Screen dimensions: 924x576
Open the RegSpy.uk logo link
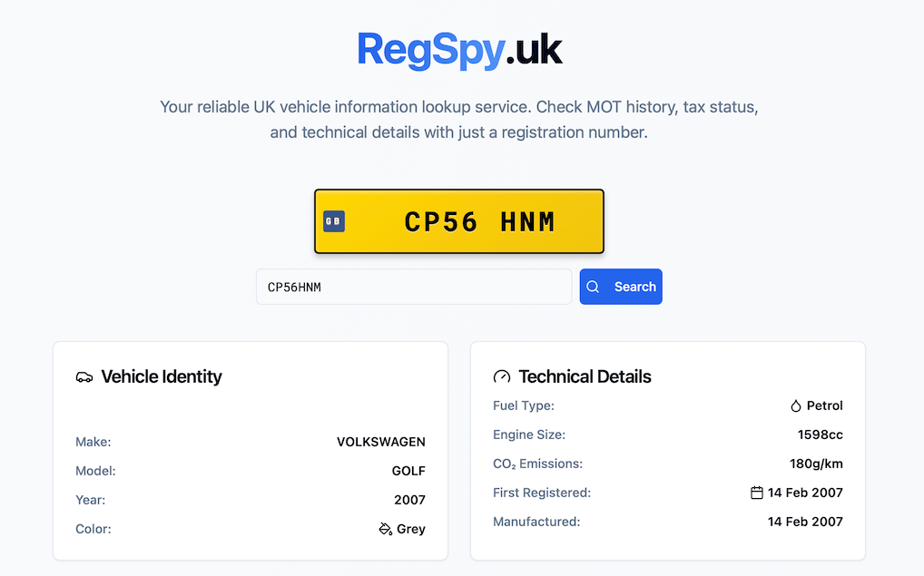pos(459,50)
